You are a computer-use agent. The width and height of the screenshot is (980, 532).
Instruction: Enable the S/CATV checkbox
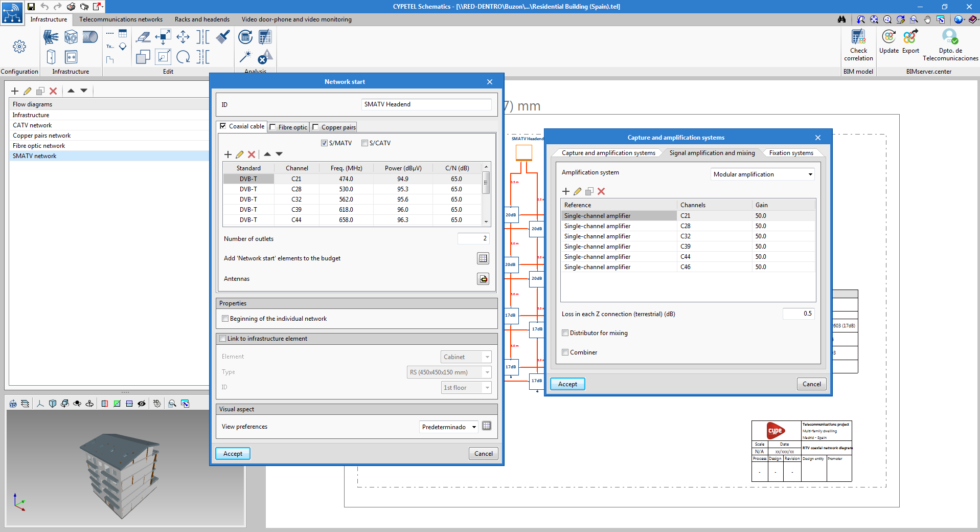[x=364, y=143]
